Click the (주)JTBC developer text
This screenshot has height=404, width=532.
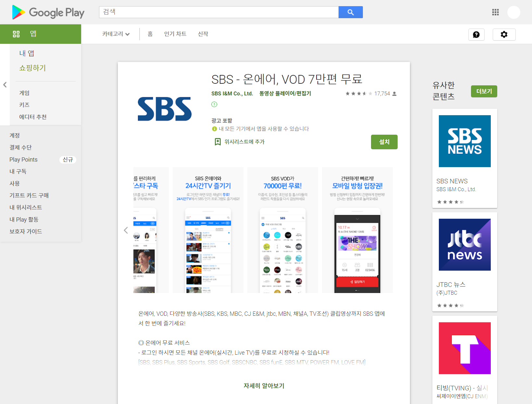coord(447,293)
